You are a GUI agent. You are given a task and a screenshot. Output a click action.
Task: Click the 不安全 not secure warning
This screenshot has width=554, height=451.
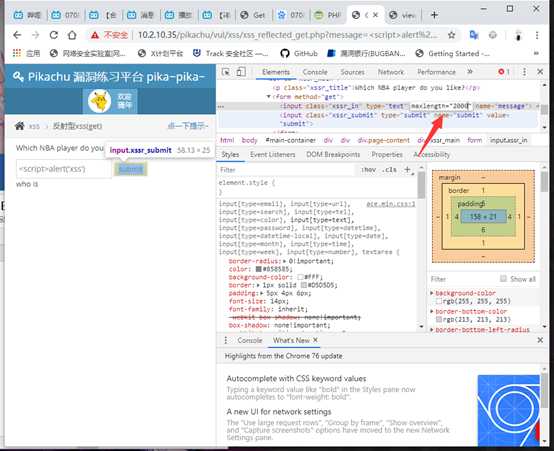pos(110,35)
